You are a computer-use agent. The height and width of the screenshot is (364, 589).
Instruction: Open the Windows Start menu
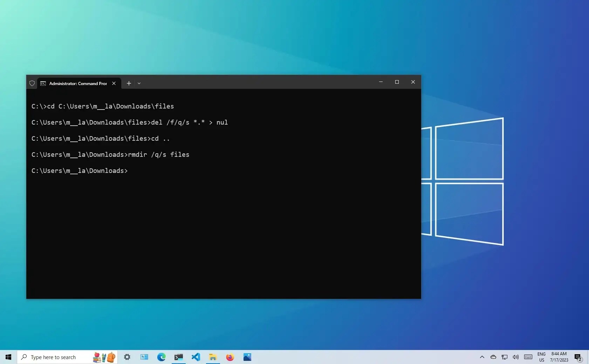(8, 357)
